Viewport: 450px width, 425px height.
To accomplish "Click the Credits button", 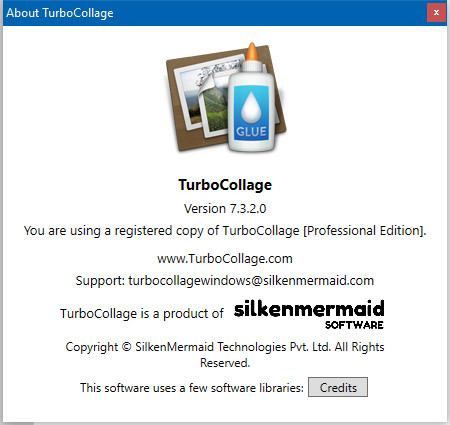I will 338,387.
